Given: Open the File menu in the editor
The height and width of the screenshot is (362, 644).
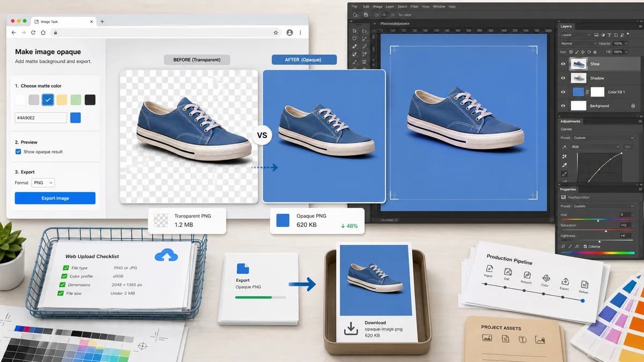Looking at the screenshot, I should (354, 6).
